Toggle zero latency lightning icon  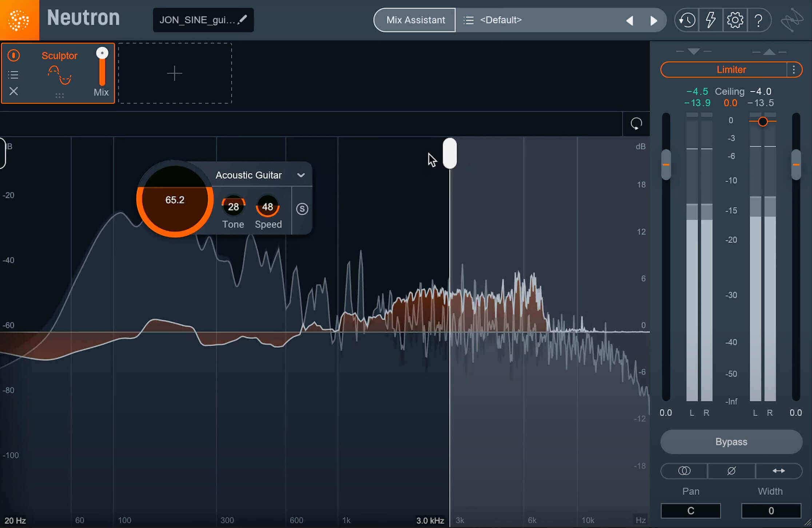(710, 20)
